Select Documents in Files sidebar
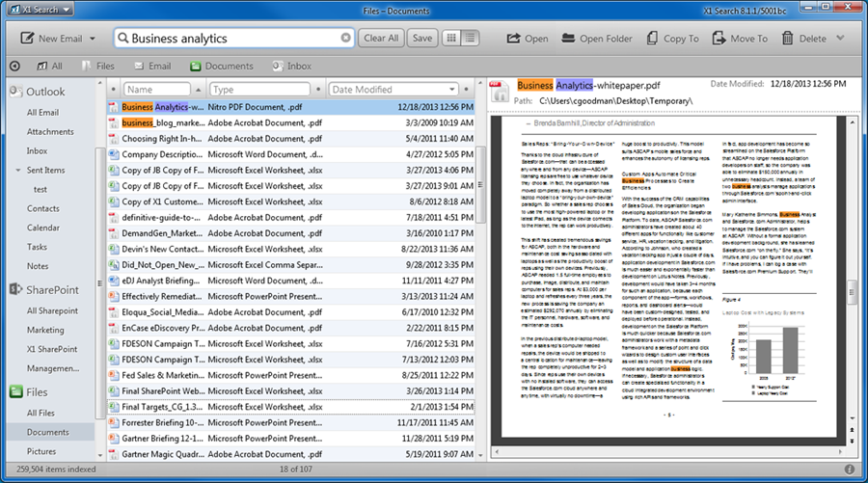The width and height of the screenshot is (868, 483). point(48,432)
